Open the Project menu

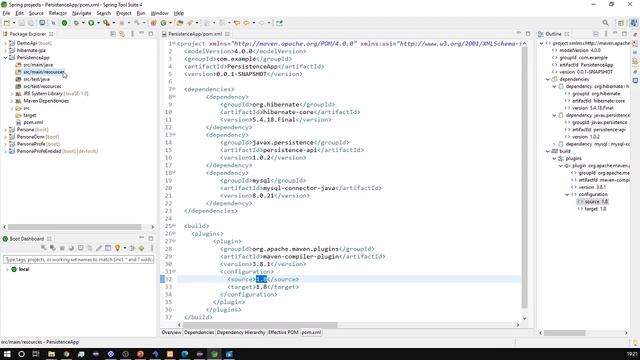click(124, 13)
